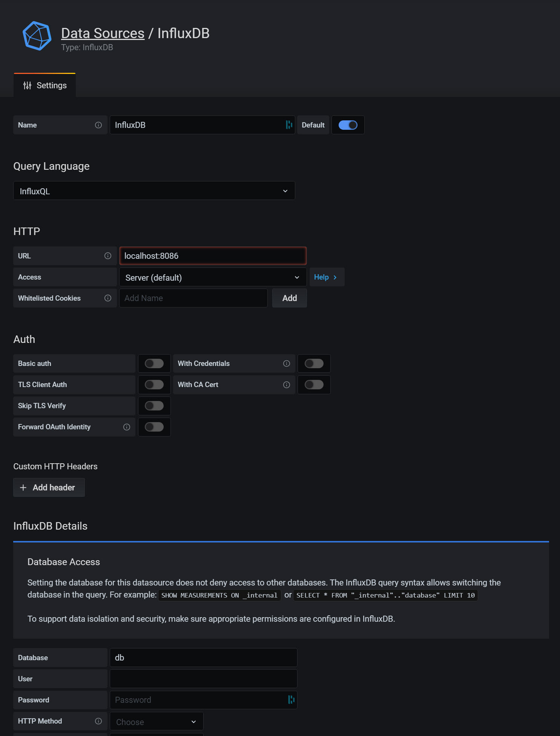The image size is (560, 736).
Task: Click the 'Database Access' heading
Action: click(x=64, y=562)
